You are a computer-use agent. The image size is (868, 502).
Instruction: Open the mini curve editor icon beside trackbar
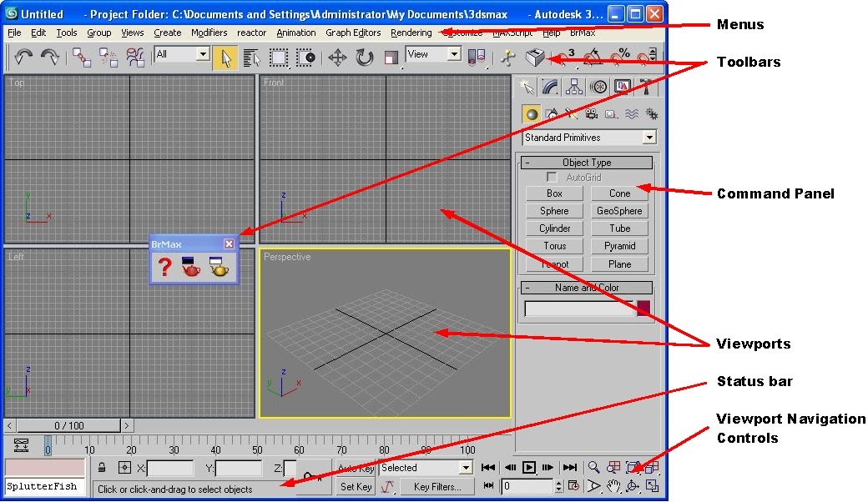21,445
